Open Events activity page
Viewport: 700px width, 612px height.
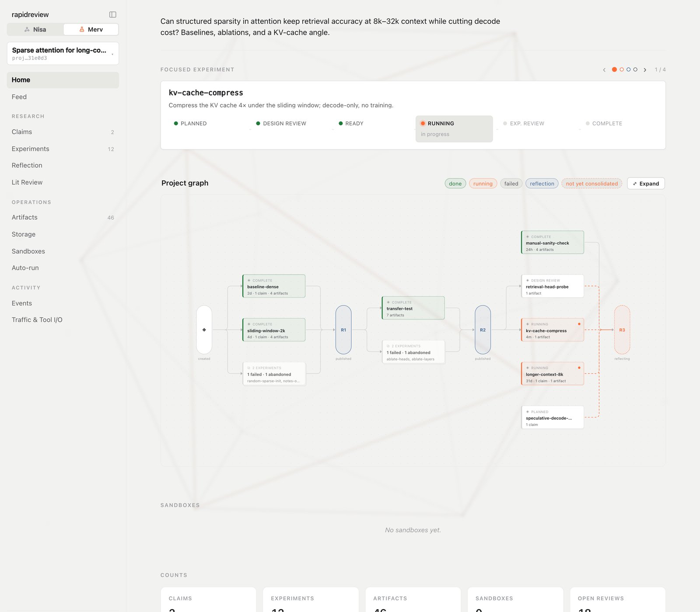click(x=63, y=303)
